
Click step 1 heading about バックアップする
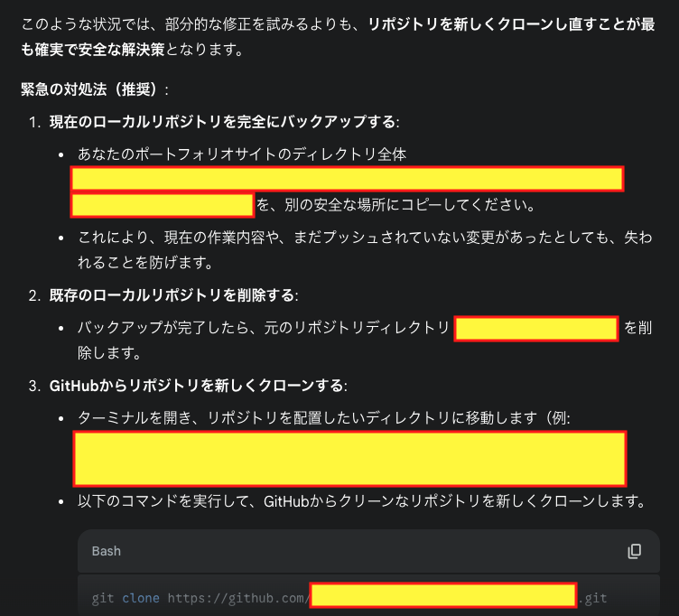(x=224, y=122)
